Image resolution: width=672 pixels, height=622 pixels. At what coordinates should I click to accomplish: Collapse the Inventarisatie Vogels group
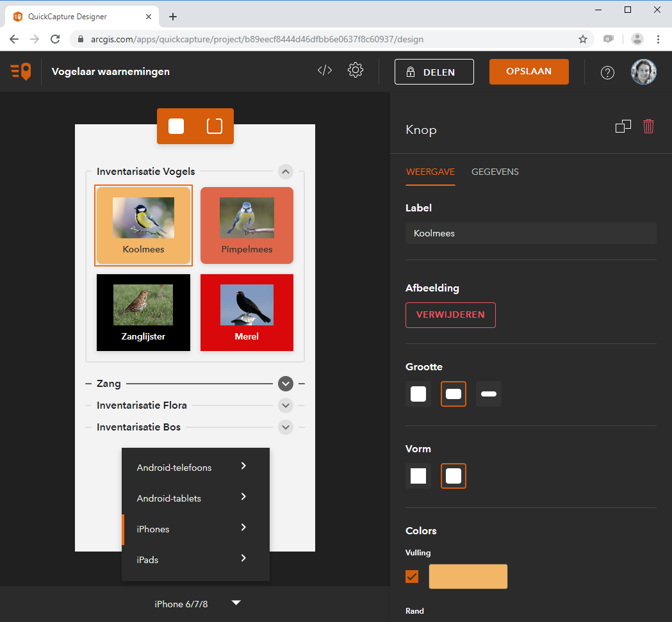coord(286,172)
